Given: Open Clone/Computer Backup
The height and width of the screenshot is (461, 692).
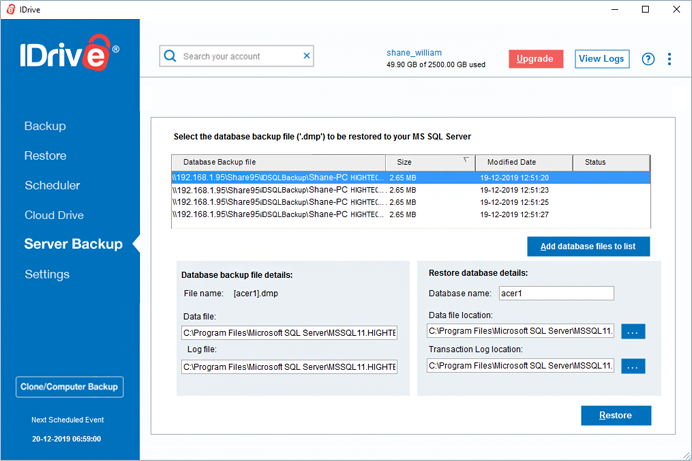Looking at the screenshot, I should pos(69,387).
